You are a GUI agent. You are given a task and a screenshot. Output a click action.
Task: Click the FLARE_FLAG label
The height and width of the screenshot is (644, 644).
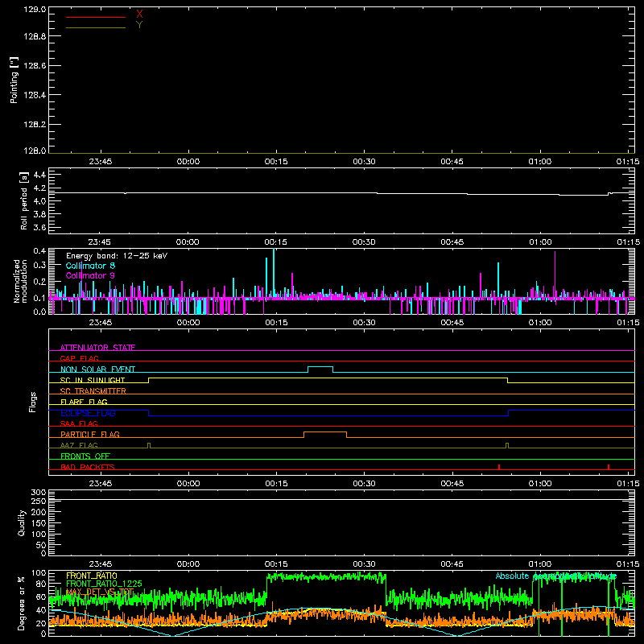[x=84, y=402]
